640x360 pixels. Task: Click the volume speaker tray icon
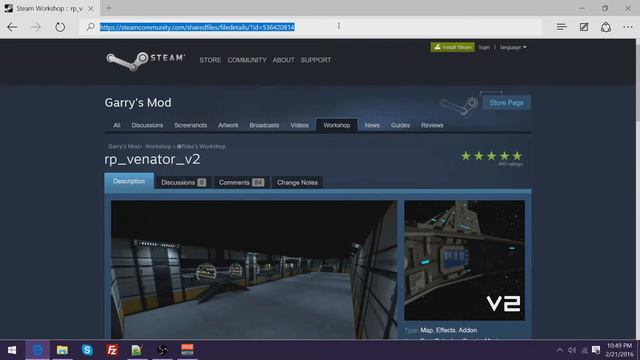click(572, 350)
